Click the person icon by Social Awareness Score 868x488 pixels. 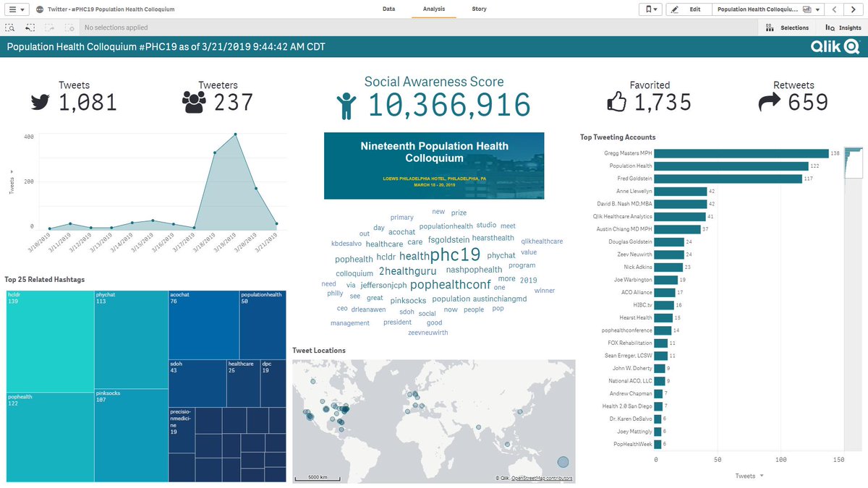(347, 105)
